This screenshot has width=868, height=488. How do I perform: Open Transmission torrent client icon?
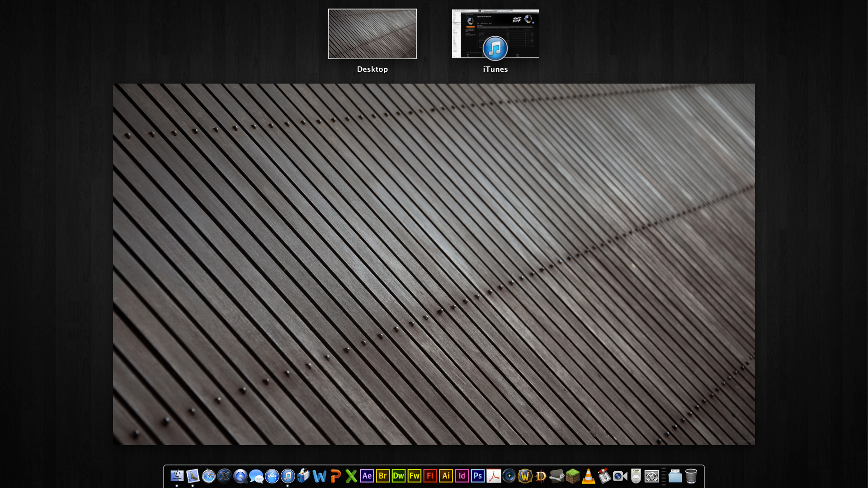tap(604, 476)
